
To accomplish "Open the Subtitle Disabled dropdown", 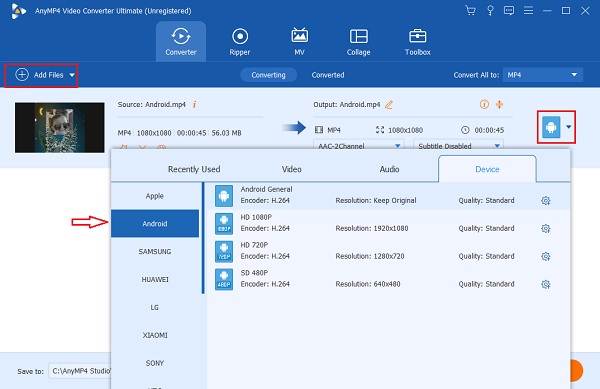I will [458, 145].
